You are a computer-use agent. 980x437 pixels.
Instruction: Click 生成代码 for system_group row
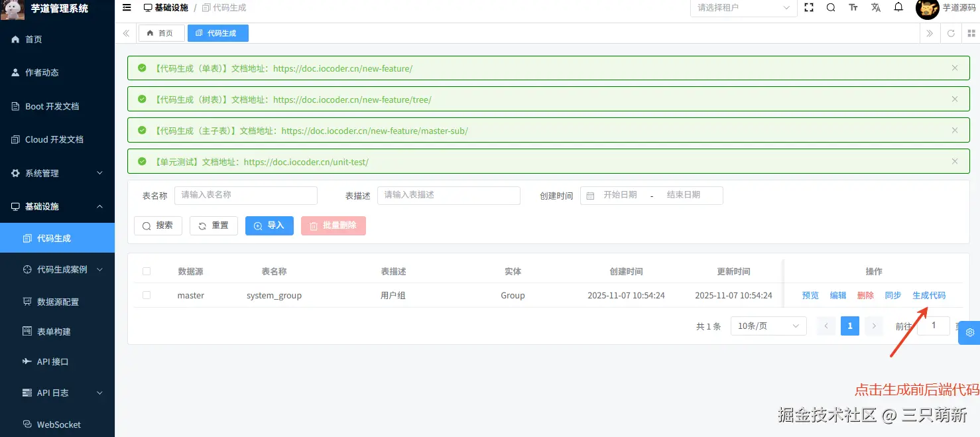929,295
